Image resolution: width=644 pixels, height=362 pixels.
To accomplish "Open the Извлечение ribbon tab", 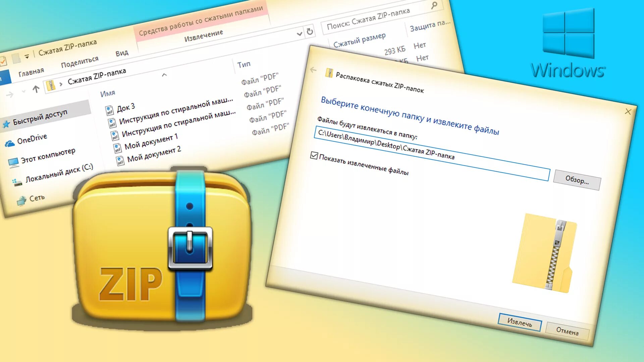I will click(203, 36).
